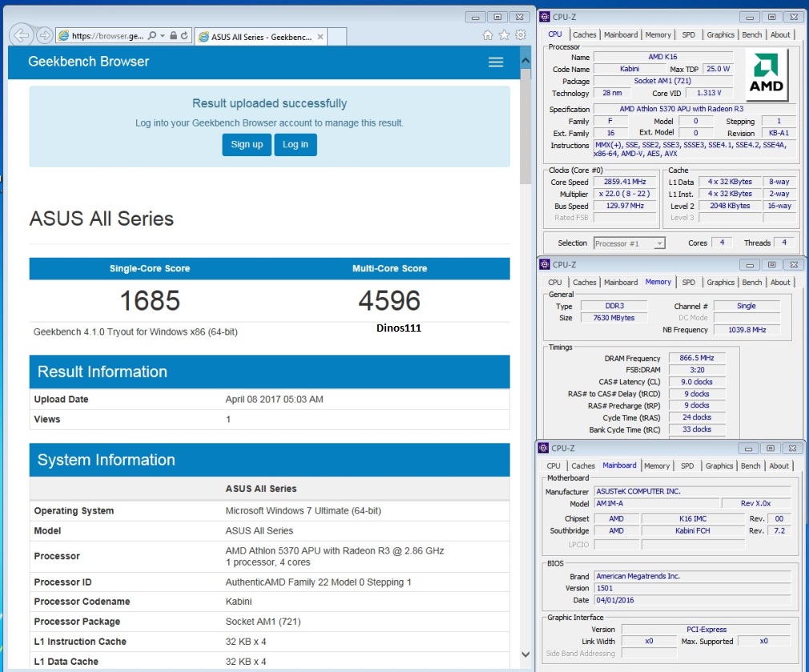Close the ASUS All Series browser tab
809x672 pixels.
[x=320, y=37]
